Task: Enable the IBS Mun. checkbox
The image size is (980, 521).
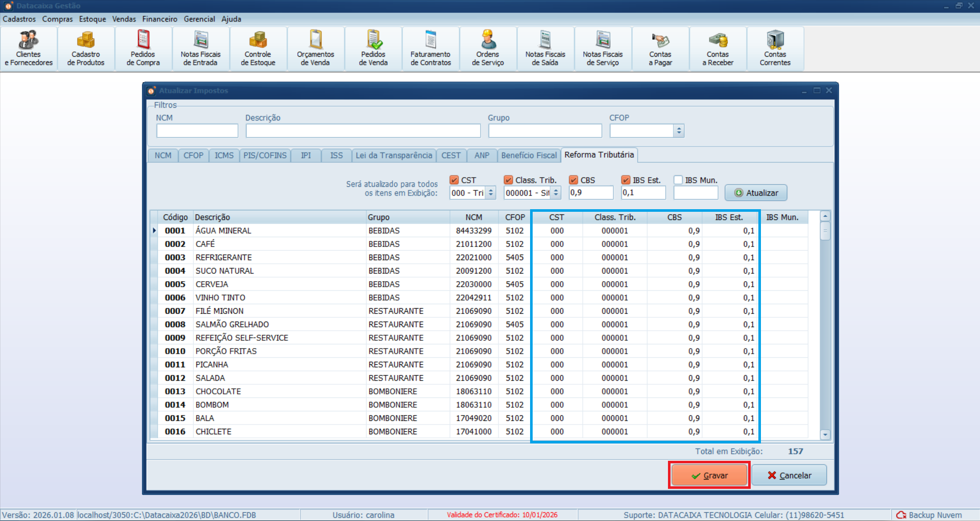Action: point(678,180)
